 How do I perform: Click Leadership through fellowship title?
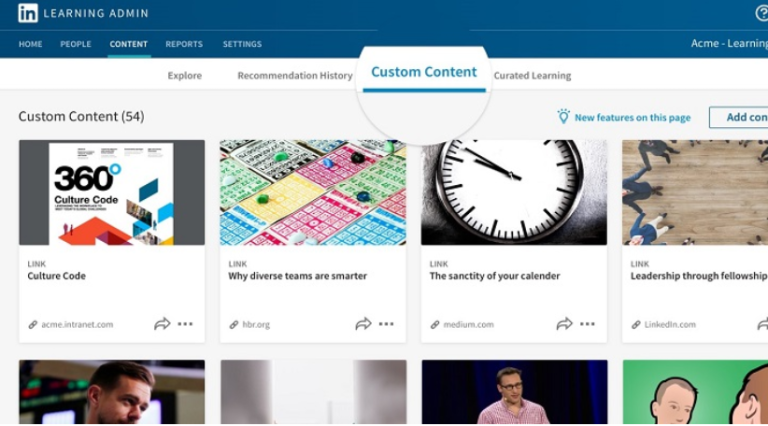coord(699,276)
